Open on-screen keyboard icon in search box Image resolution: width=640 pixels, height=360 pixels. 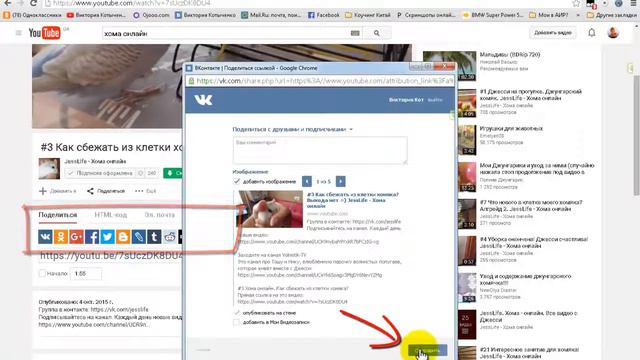coord(355,33)
